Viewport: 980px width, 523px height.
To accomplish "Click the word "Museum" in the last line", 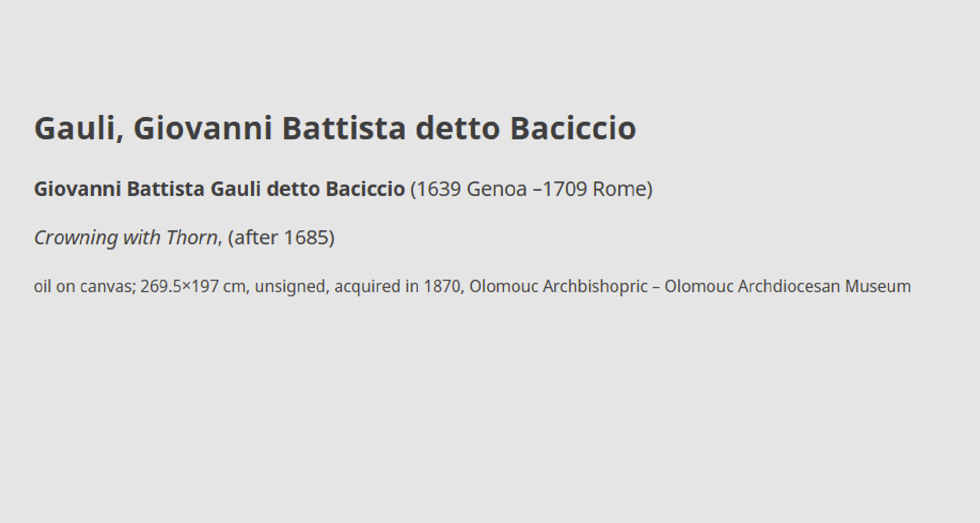I will coord(878,286).
